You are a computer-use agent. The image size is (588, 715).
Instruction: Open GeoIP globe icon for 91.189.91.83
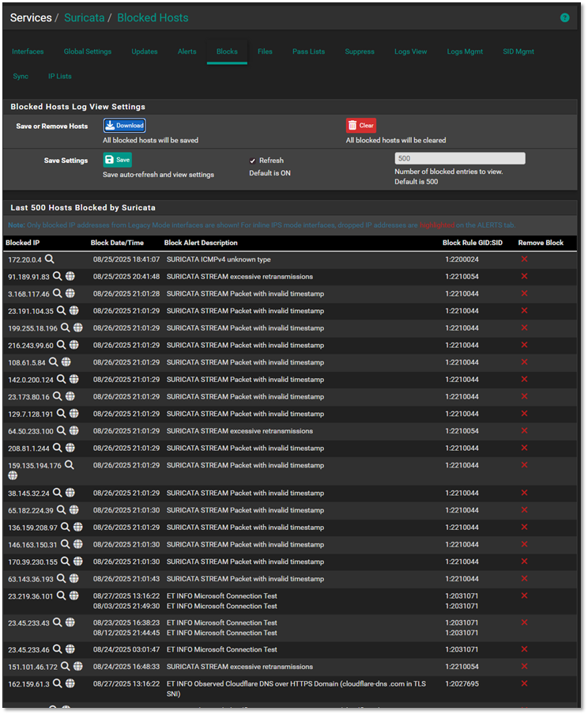click(x=70, y=276)
